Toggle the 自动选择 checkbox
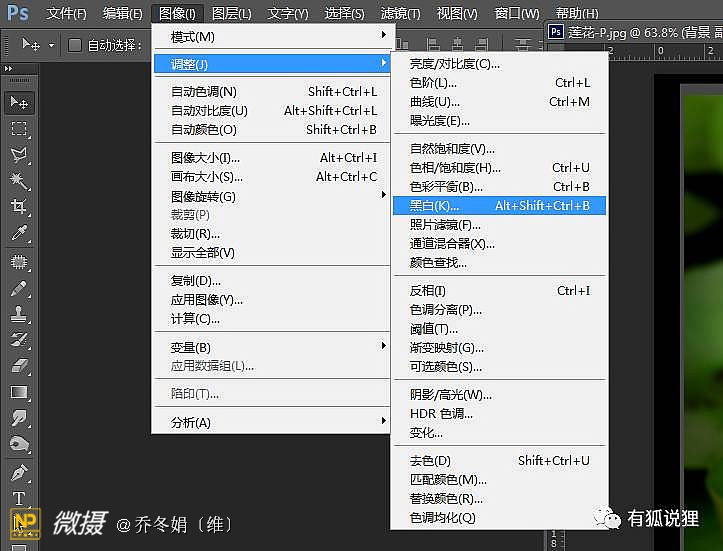 75,45
